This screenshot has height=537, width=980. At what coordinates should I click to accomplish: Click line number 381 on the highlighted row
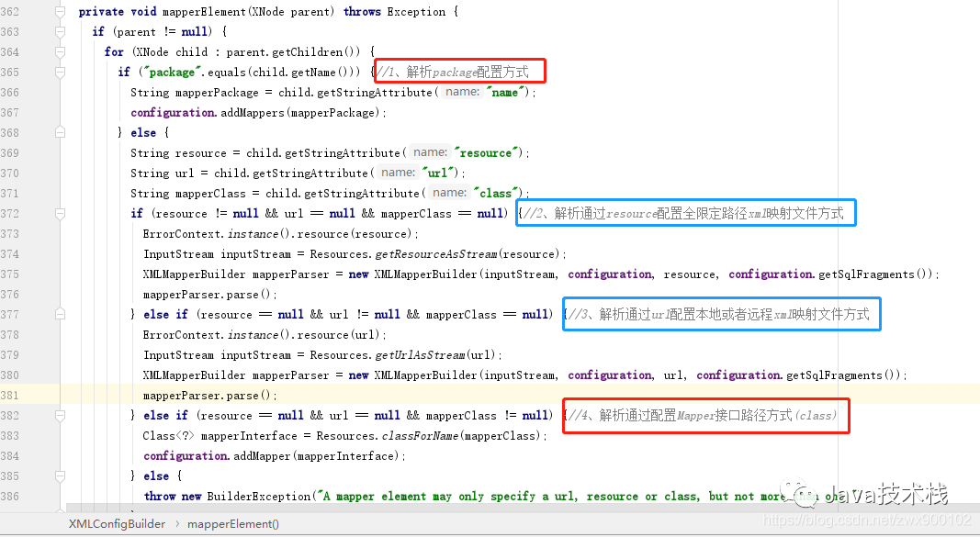pos(10,396)
